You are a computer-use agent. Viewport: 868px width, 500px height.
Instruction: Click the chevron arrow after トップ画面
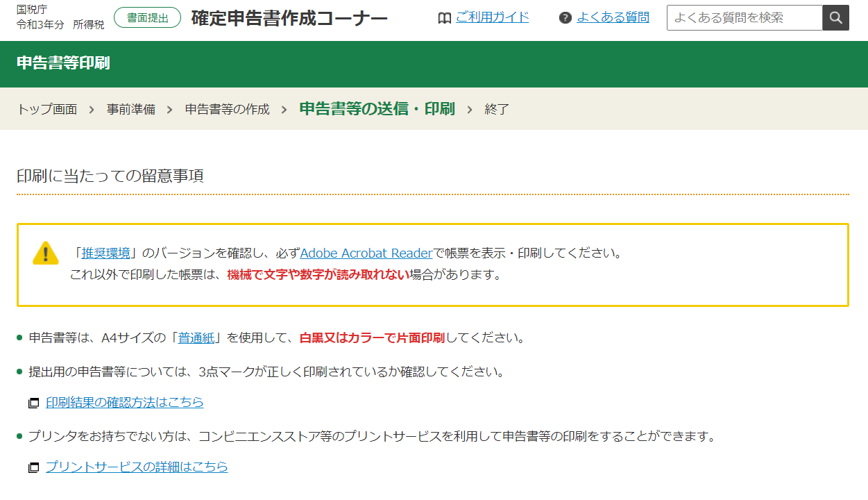click(92, 110)
